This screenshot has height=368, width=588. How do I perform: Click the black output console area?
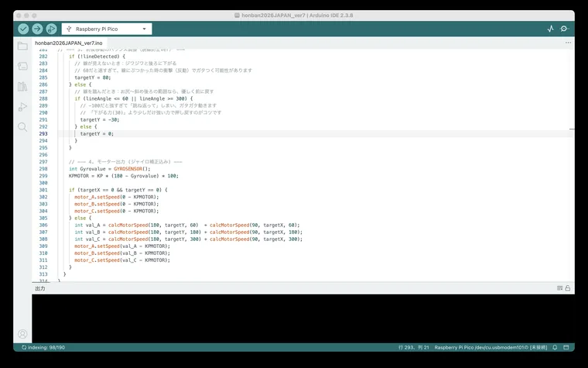[x=303, y=318]
